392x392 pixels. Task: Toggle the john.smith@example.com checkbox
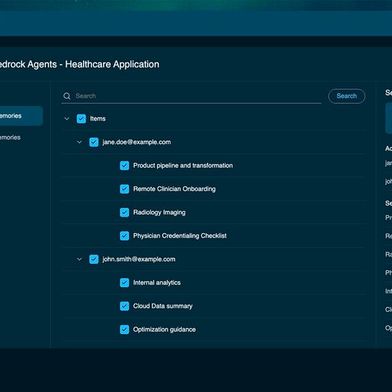94,259
